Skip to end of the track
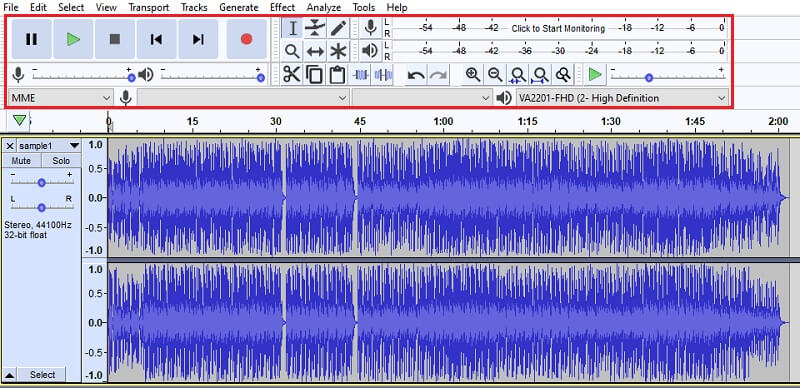The width and height of the screenshot is (800, 388). [x=198, y=39]
